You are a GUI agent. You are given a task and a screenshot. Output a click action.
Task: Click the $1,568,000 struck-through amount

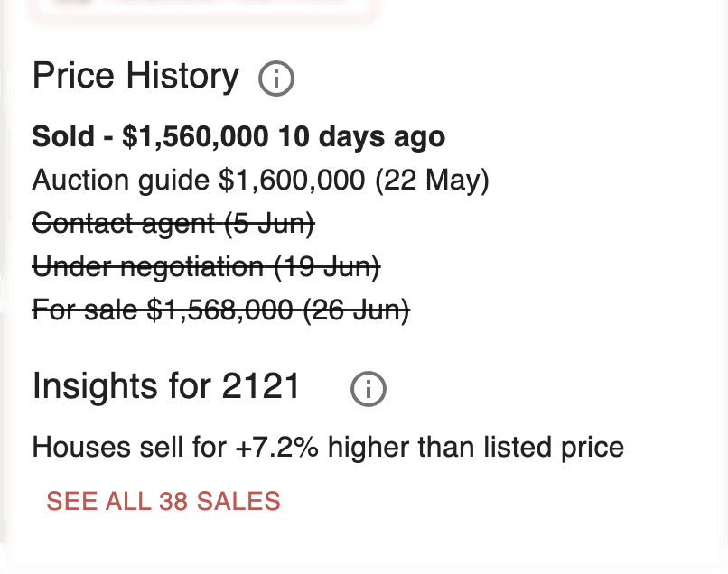coord(219,310)
